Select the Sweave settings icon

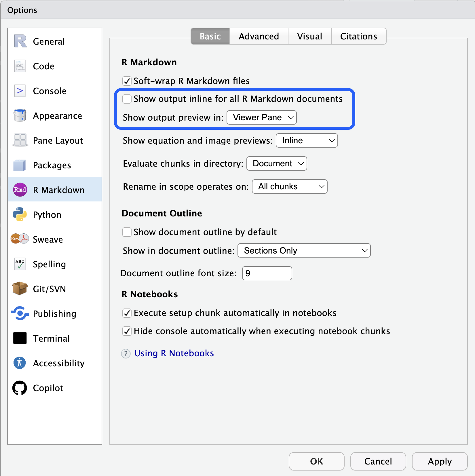20,239
